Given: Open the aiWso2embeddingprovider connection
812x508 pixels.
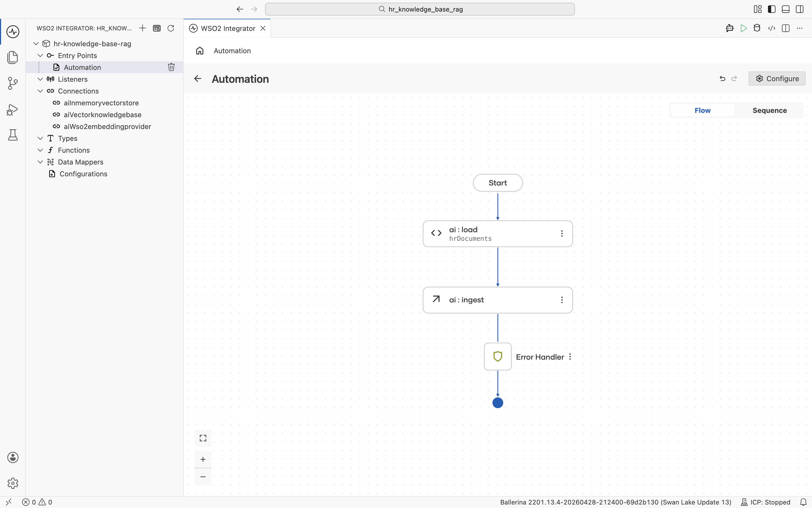Looking at the screenshot, I should click(x=104, y=127).
